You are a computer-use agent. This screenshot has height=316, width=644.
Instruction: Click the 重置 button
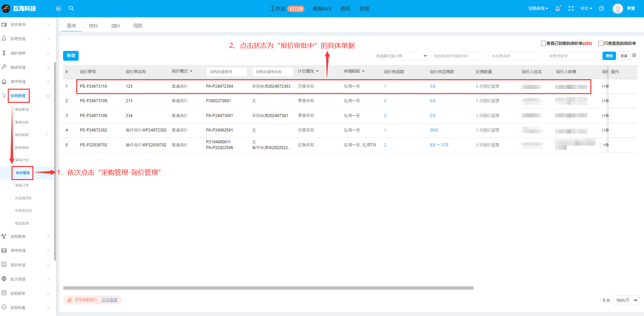624,56
